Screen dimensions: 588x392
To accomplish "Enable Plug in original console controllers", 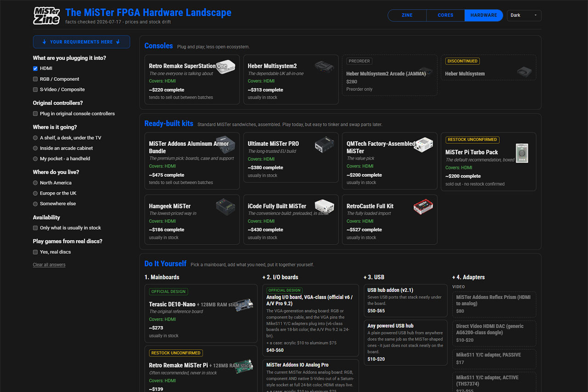I will point(35,114).
